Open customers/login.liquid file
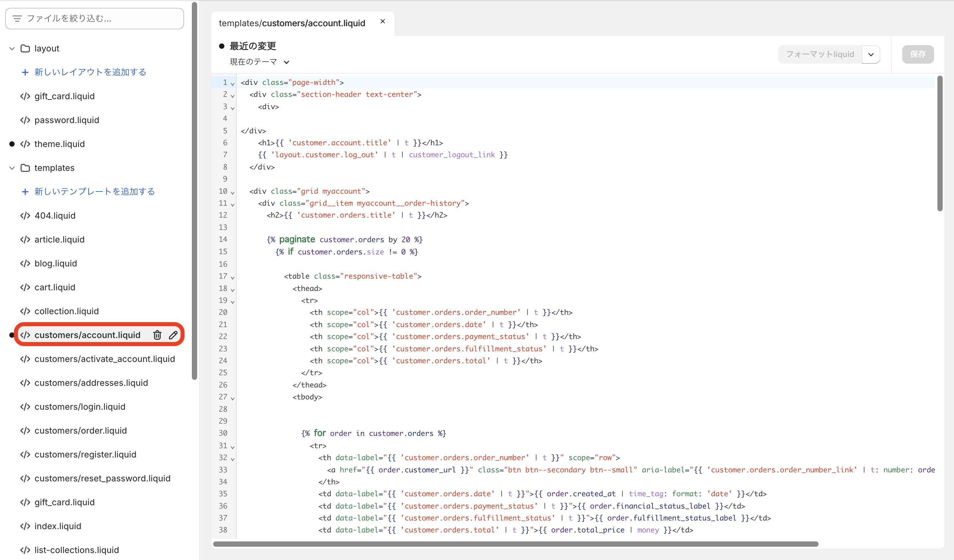 pos(80,407)
